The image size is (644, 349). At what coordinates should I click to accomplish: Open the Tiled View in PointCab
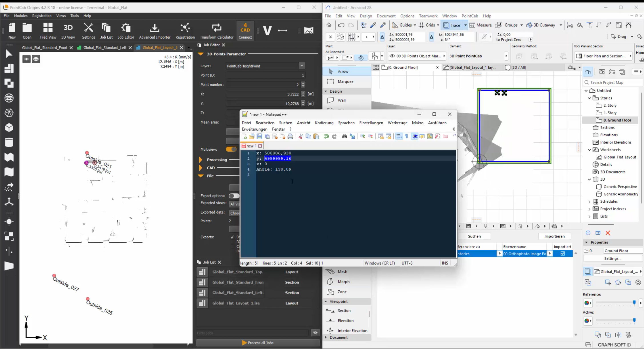48,31
